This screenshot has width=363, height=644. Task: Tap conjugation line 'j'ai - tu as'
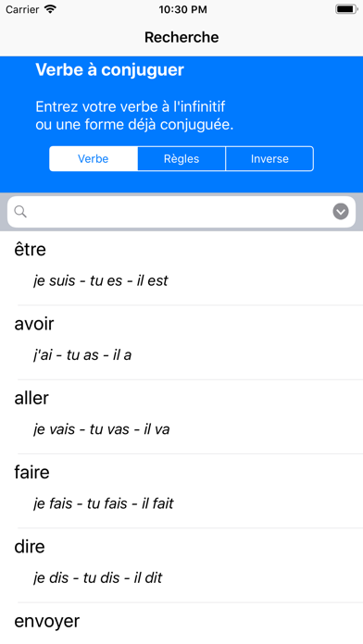pyautogui.click(x=82, y=355)
